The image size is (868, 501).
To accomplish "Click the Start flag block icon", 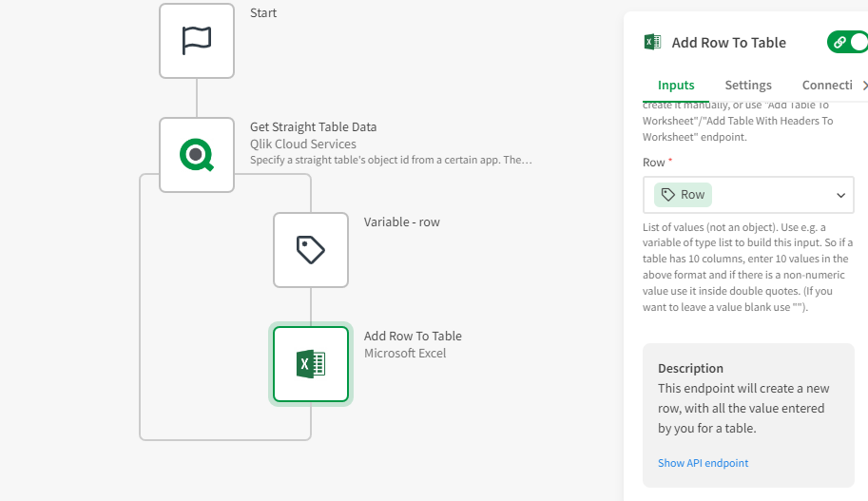I will tap(197, 41).
